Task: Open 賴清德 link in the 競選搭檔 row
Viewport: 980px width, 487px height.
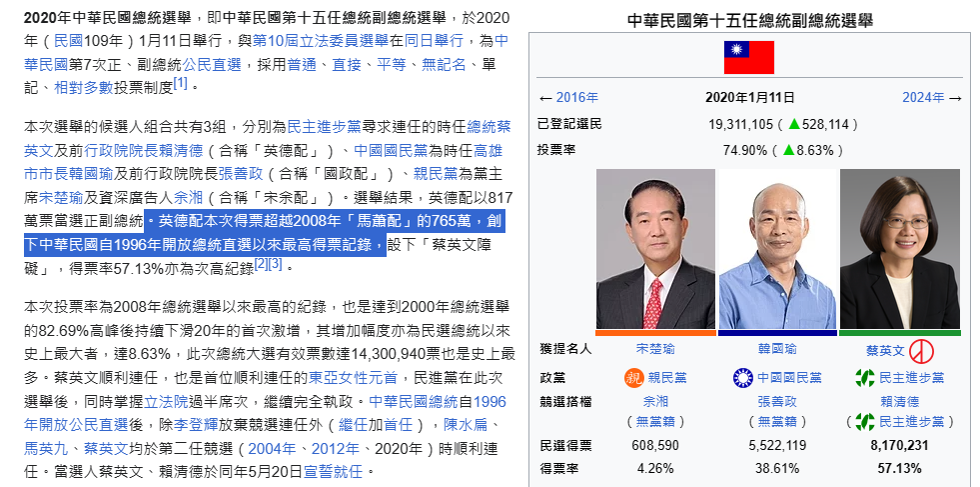Action: point(899,401)
